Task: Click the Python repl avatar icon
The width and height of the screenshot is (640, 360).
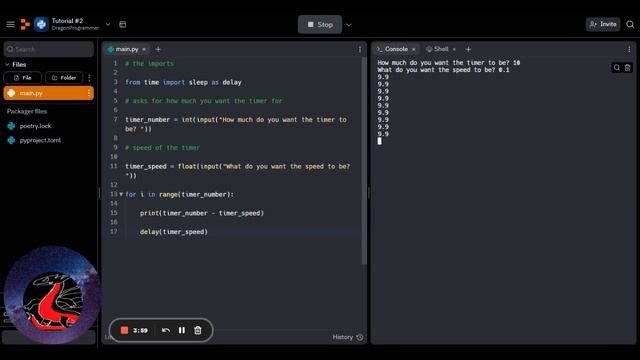Action: pos(41,24)
